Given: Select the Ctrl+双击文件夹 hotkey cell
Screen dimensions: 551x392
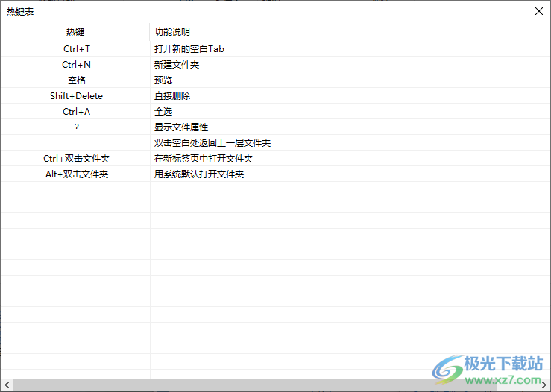Looking at the screenshot, I should pos(76,159).
